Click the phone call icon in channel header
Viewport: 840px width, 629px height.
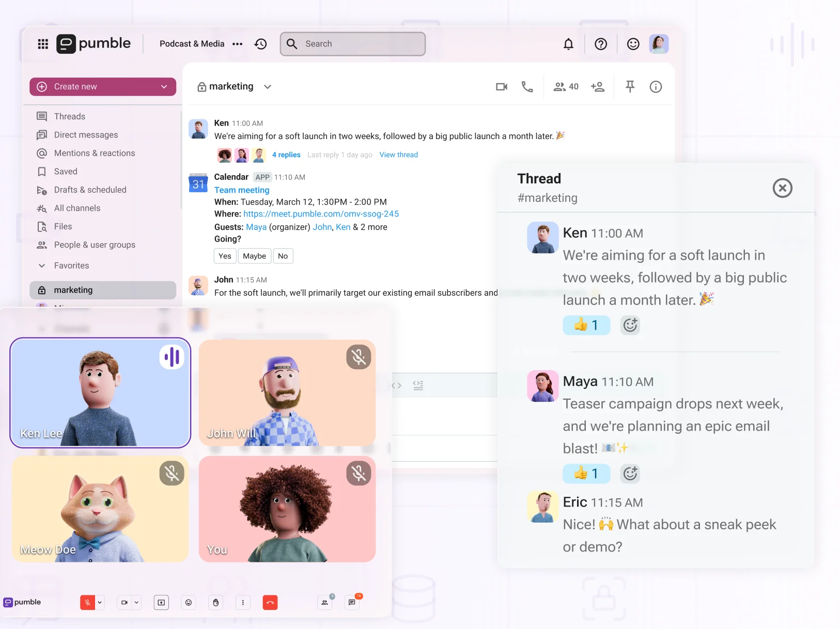coord(527,87)
